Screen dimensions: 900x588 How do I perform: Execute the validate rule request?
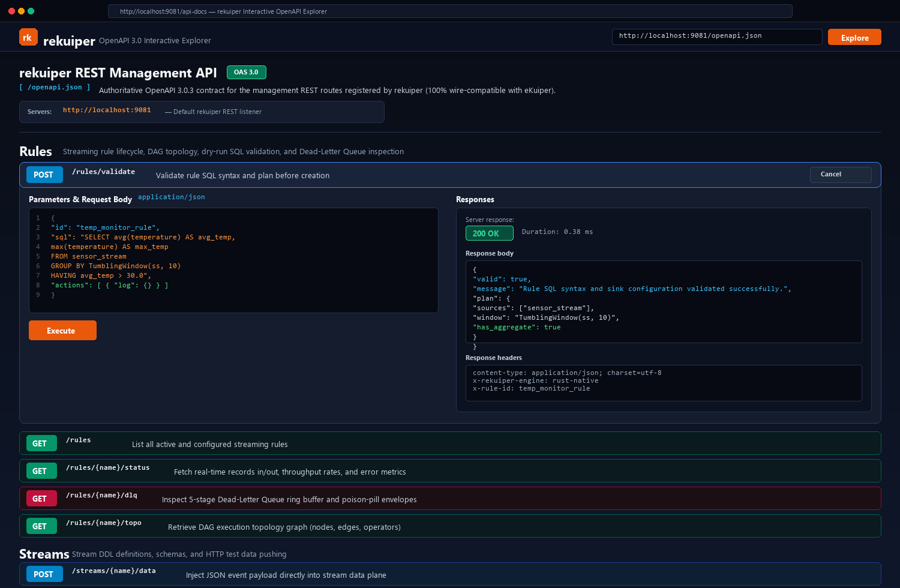click(62, 331)
